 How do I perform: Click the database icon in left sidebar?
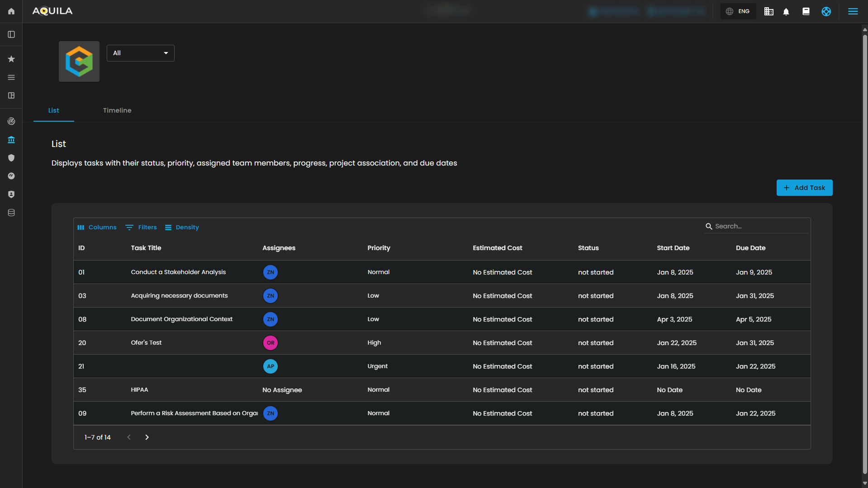pyautogui.click(x=11, y=213)
